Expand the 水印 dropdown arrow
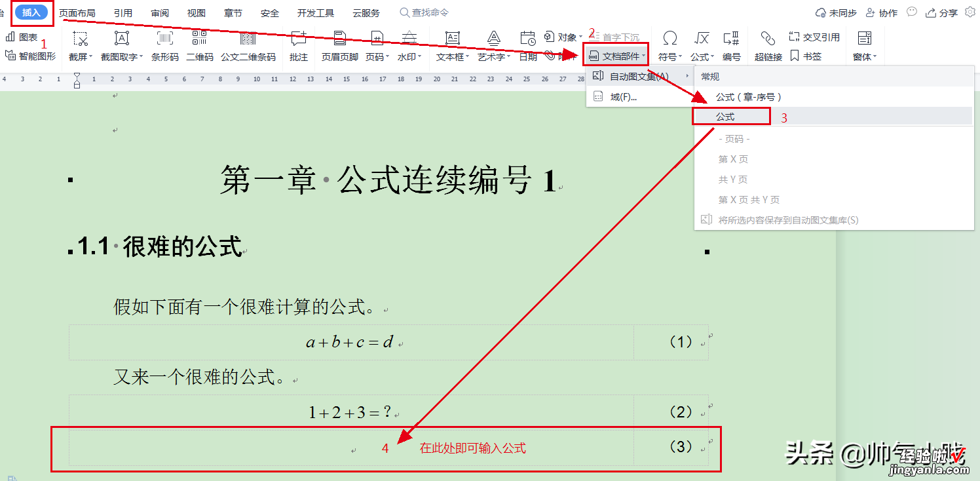This screenshot has width=980, height=481. pos(420,57)
